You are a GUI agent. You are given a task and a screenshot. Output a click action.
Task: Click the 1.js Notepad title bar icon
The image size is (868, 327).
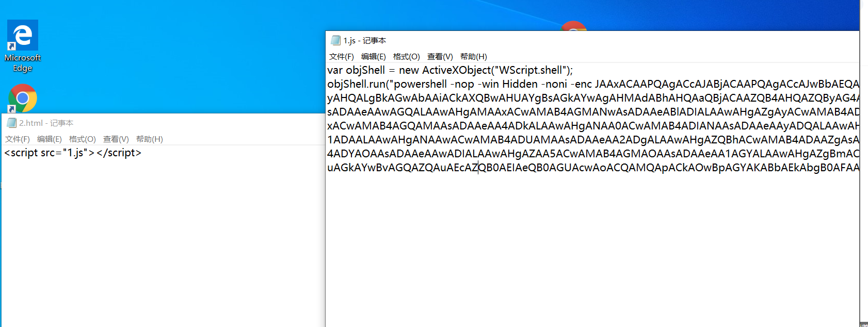pyautogui.click(x=336, y=40)
